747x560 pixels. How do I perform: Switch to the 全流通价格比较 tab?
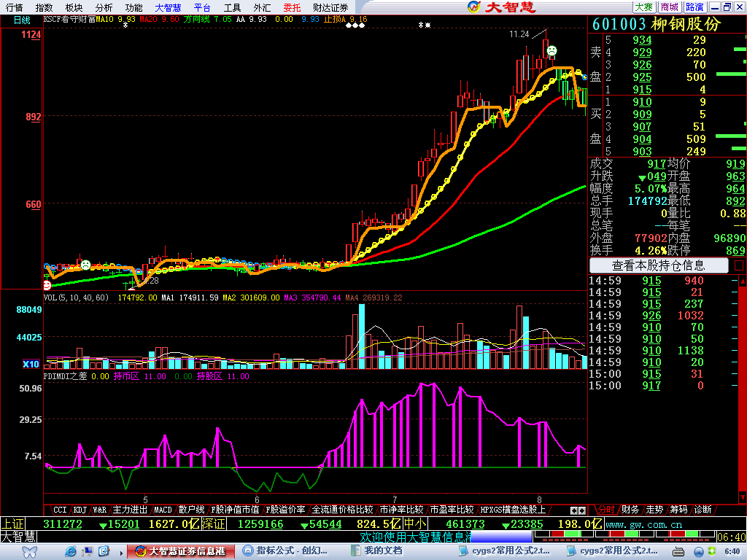tap(342, 510)
